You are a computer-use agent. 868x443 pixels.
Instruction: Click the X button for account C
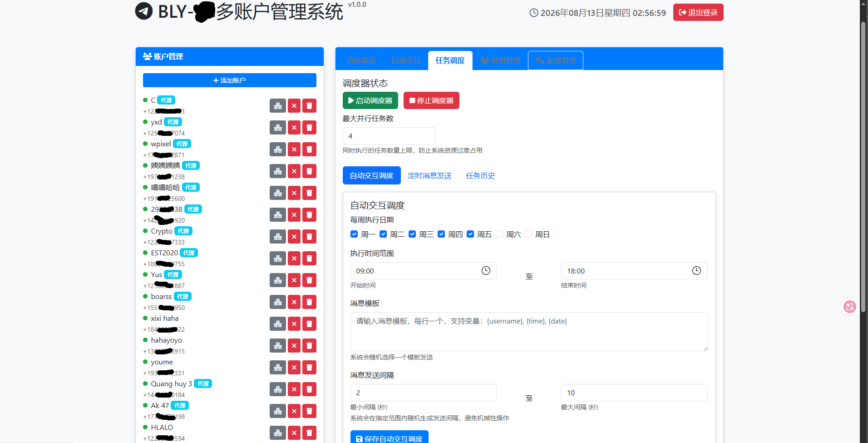(294, 106)
